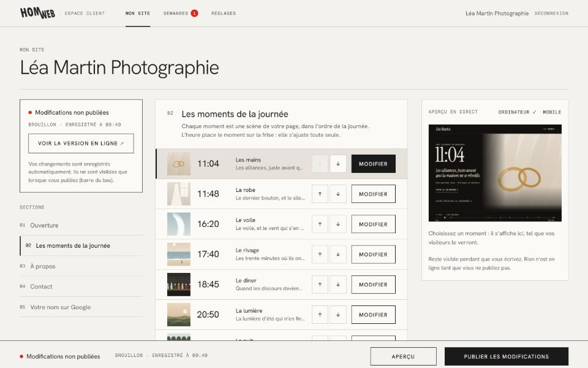This screenshot has width=588, height=368.
Task: Click 'La lumière' title text
Action: pos(249,310)
